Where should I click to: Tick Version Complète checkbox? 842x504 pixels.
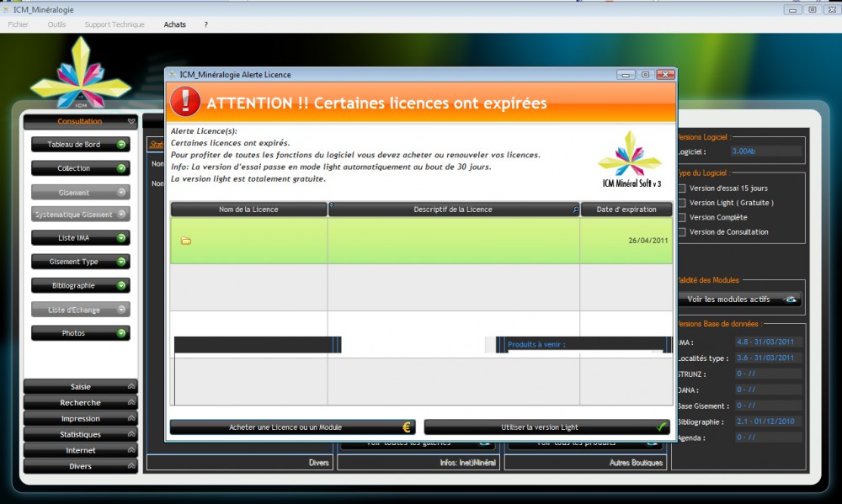[x=682, y=217]
